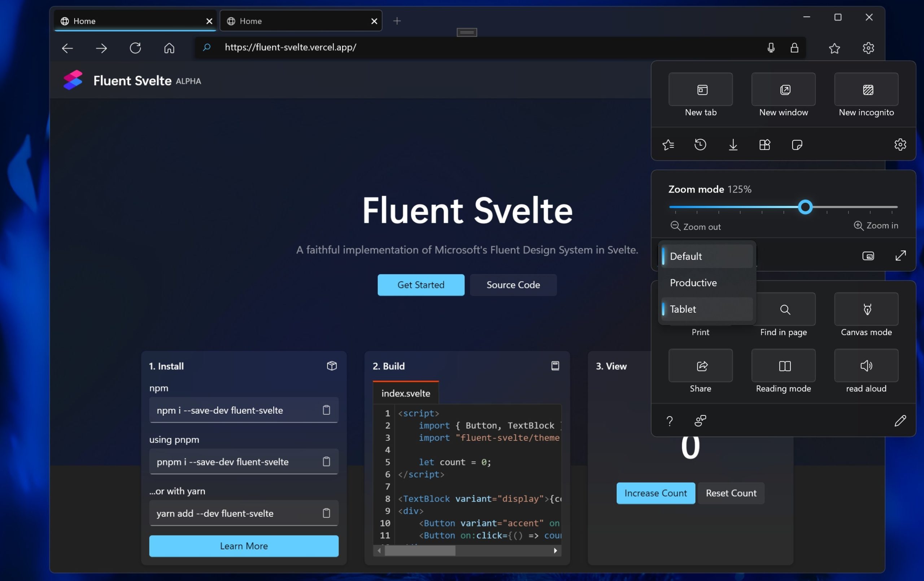Go forward to the next page

(x=101, y=48)
